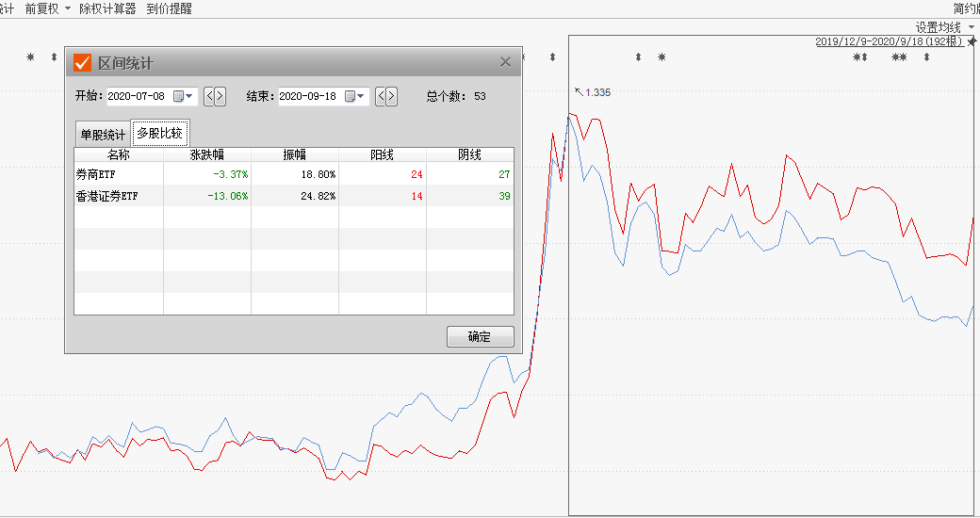The height and width of the screenshot is (518, 980).
Task: Step start date back one day
Action: point(209,96)
